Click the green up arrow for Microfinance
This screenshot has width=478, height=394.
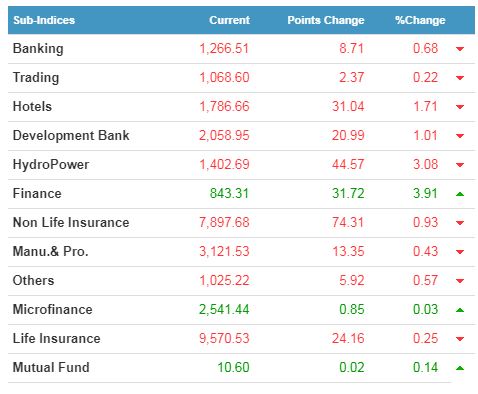tap(460, 310)
